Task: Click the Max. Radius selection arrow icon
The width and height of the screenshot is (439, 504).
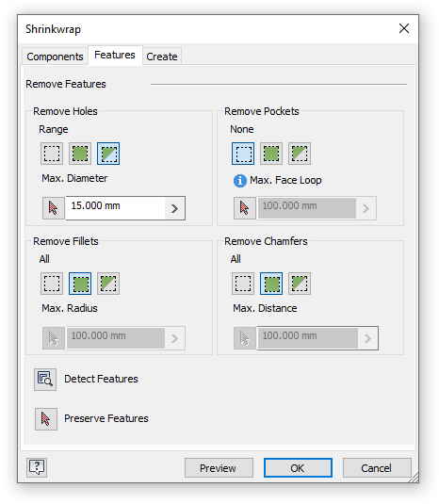Action: pyautogui.click(x=54, y=338)
